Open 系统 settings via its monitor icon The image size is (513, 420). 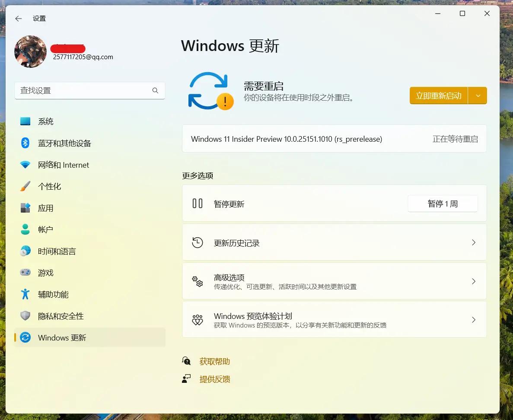pos(25,121)
